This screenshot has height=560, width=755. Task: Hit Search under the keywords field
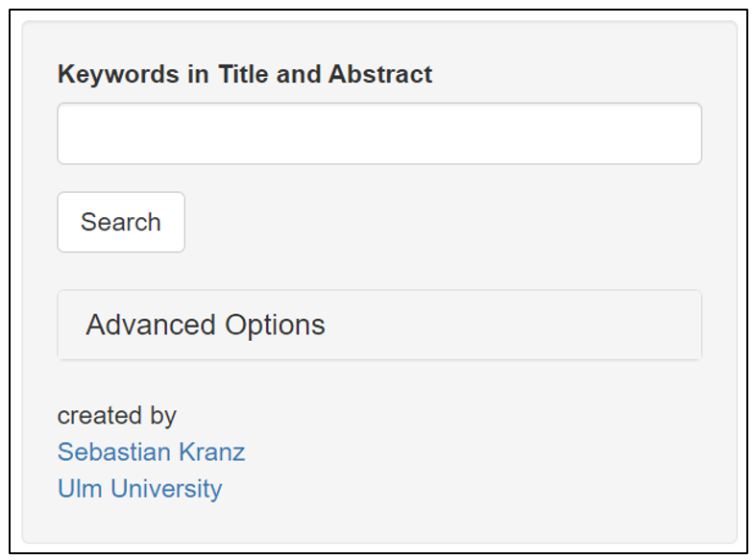(x=121, y=222)
